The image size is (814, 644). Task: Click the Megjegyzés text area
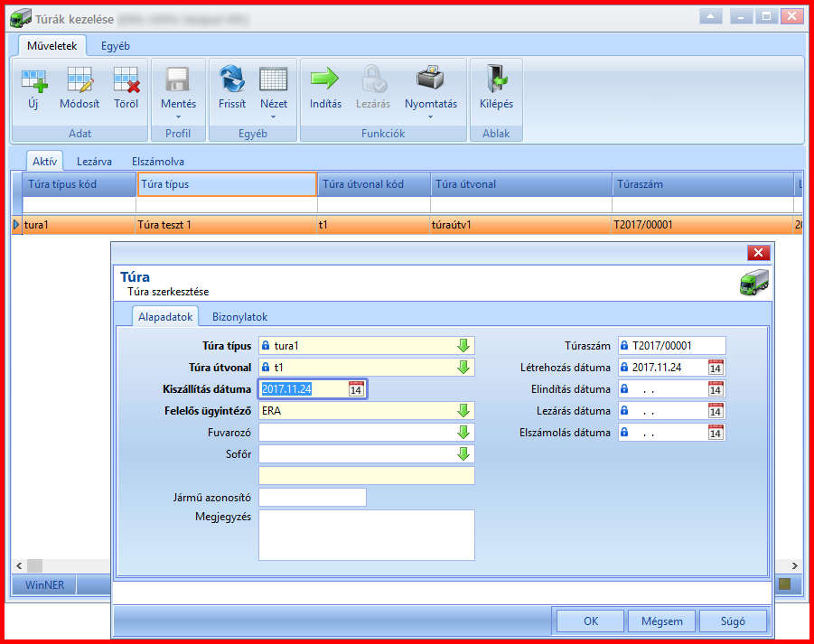367,535
